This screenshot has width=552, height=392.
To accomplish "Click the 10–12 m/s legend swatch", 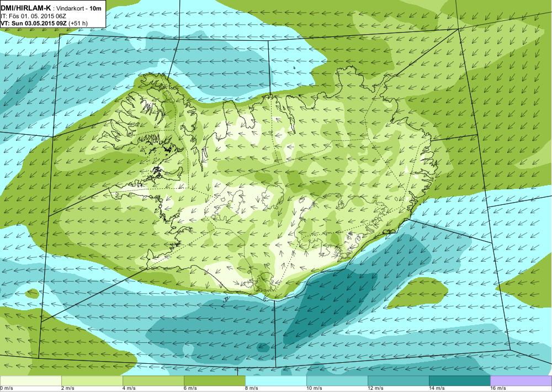I will tap(337, 381).
